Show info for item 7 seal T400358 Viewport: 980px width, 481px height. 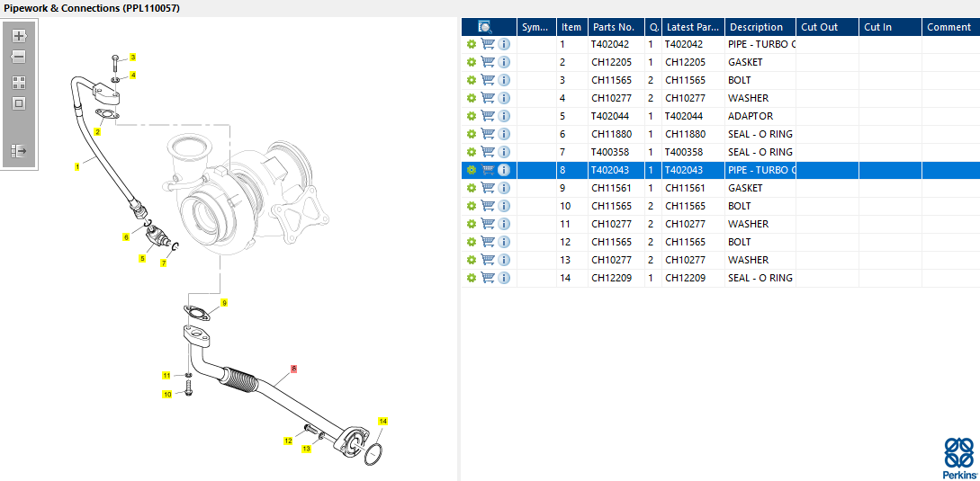coord(504,152)
